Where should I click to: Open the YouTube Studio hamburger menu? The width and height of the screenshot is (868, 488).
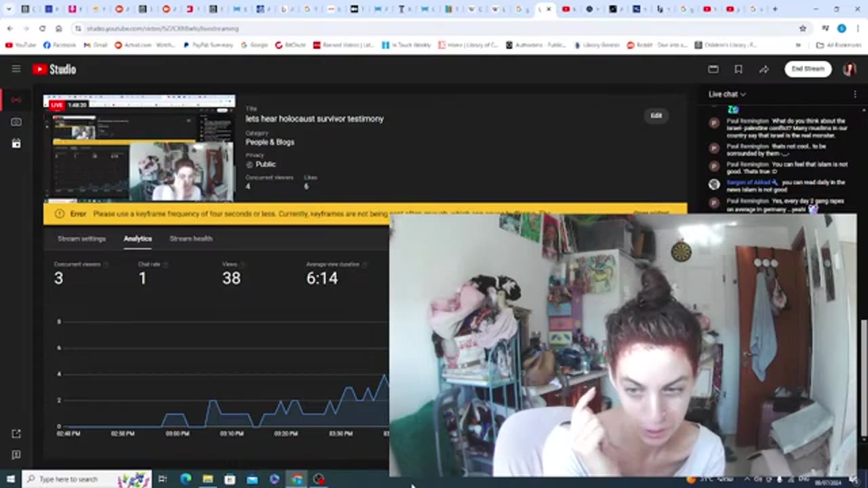[x=16, y=69]
